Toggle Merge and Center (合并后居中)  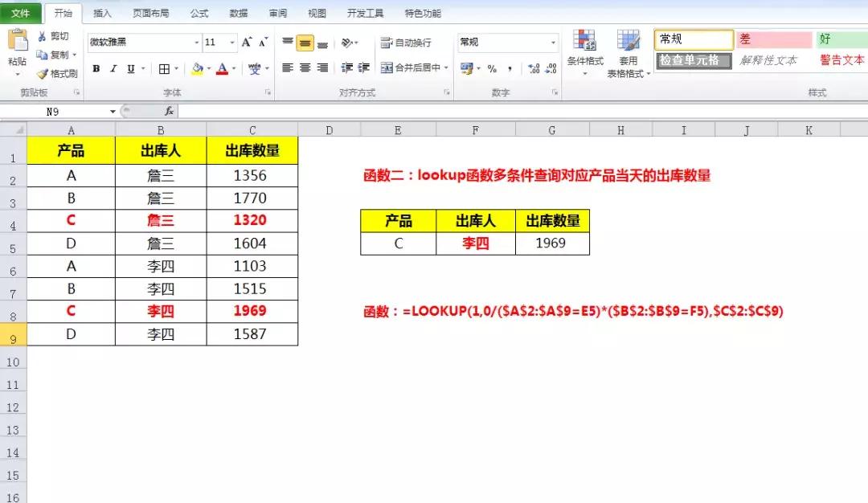[x=410, y=67]
